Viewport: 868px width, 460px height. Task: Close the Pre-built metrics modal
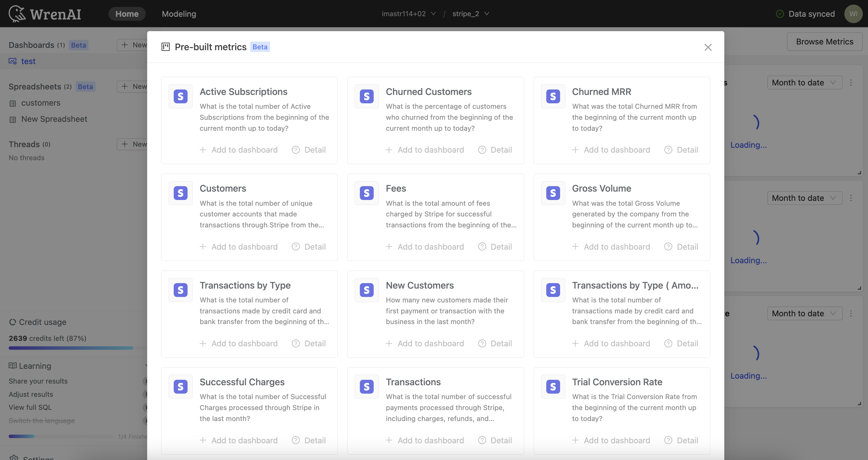(708, 47)
